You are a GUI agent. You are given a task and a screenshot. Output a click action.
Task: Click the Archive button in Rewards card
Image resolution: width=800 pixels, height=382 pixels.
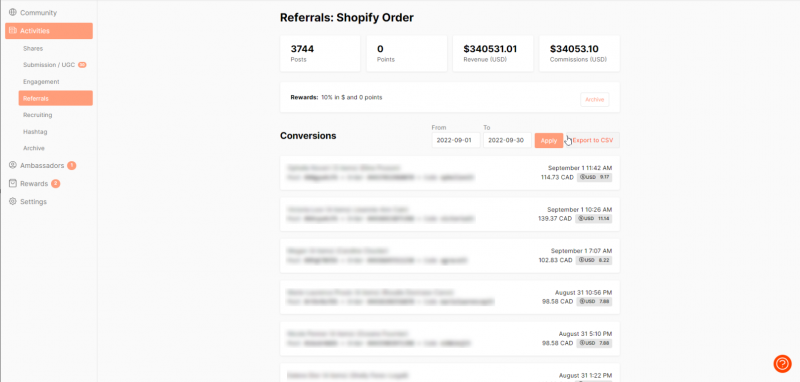(594, 99)
